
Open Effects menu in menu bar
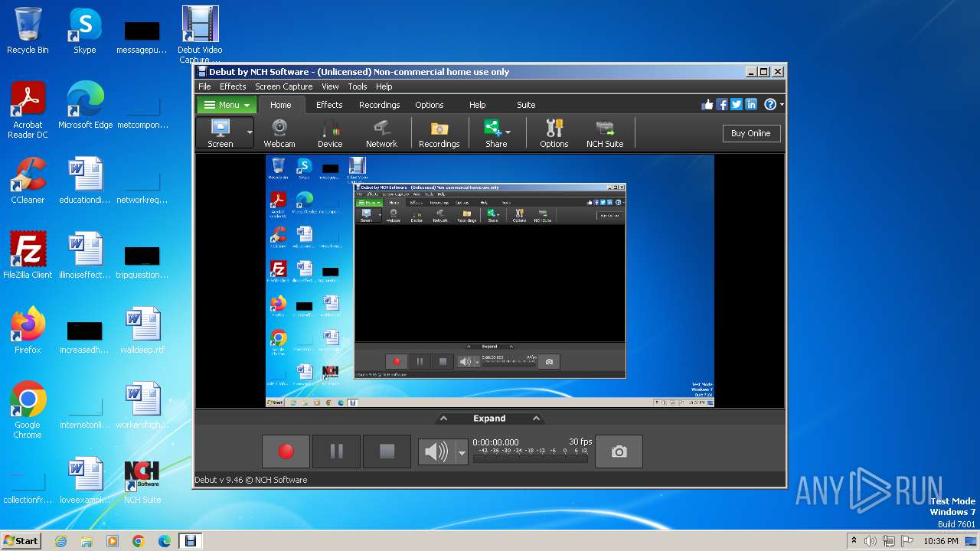pyautogui.click(x=233, y=86)
